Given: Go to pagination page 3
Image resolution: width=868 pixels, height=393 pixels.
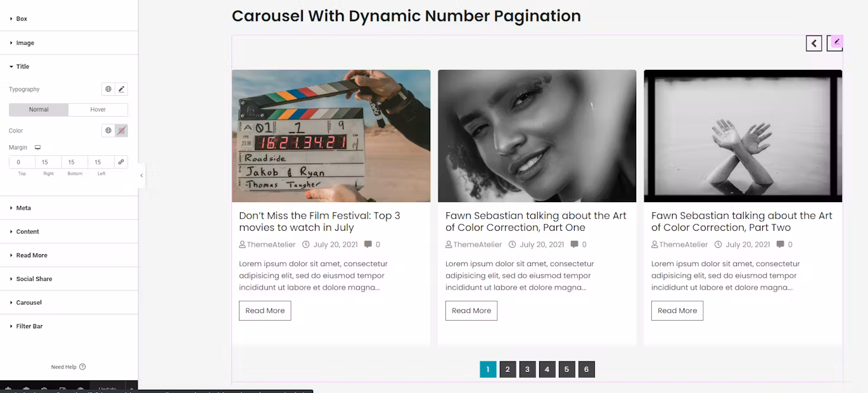Looking at the screenshot, I should [527, 370].
